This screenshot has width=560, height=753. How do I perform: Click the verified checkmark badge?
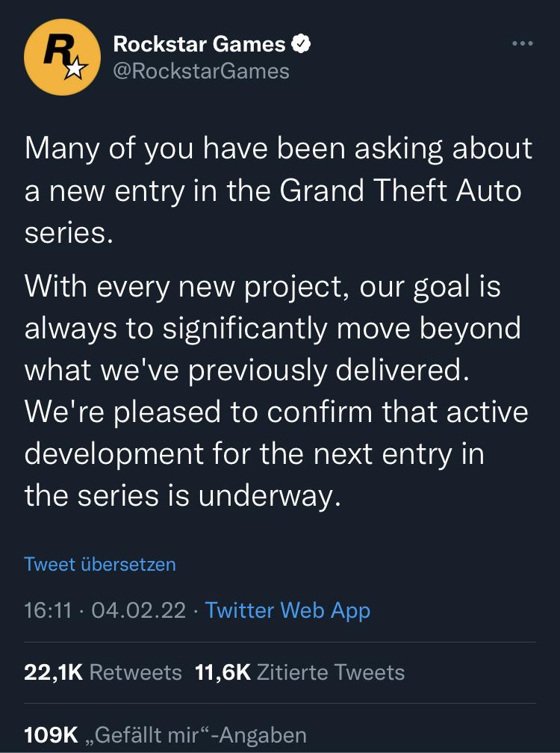tap(300, 44)
